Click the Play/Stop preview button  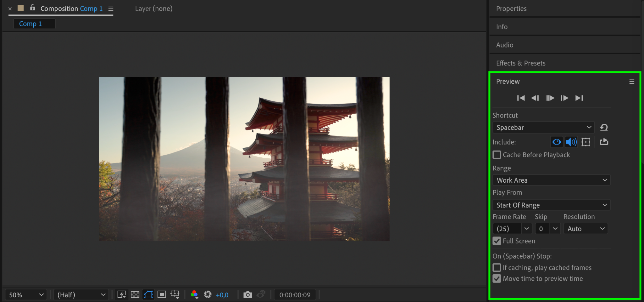click(x=550, y=98)
